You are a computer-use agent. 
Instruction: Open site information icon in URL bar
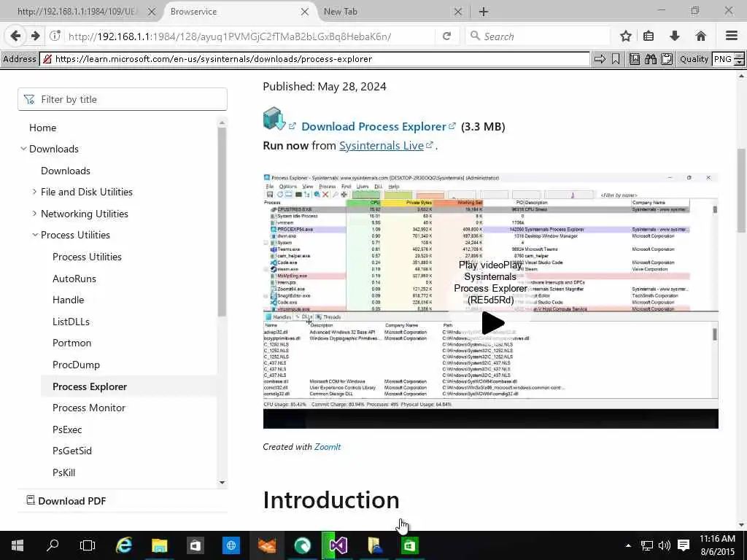[x=55, y=36]
